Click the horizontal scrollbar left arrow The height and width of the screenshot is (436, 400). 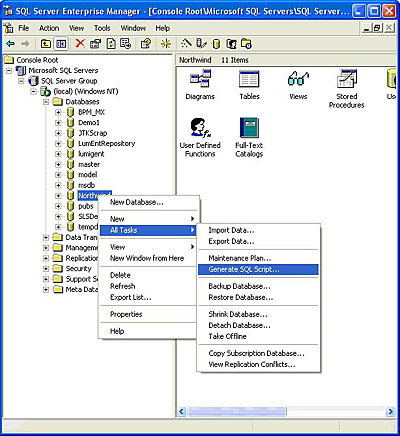coord(182,412)
